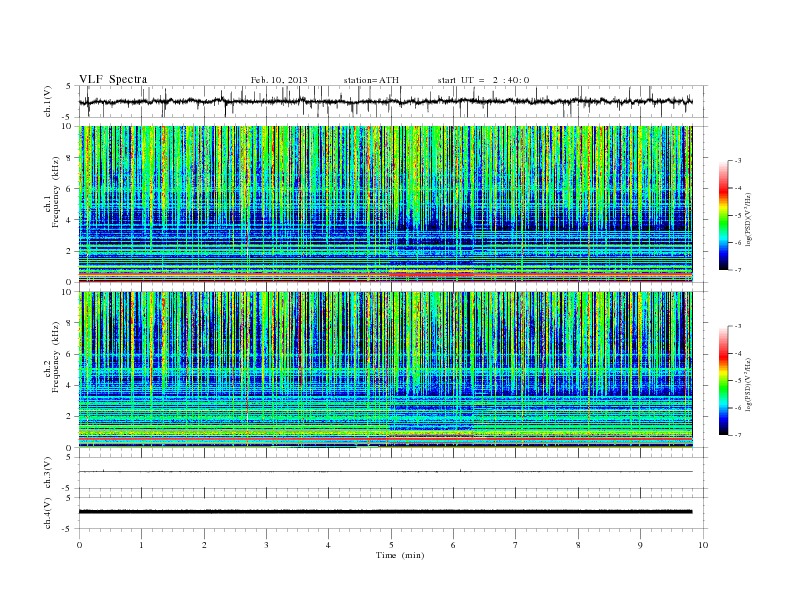Click the time axis tick label "8"
792x612 pixels.
(578, 545)
